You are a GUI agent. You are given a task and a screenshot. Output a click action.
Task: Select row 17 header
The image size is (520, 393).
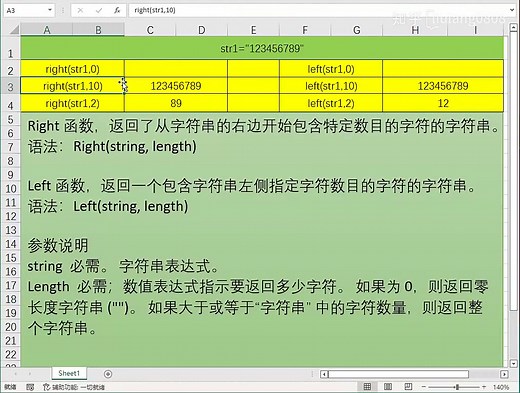tap(10, 285)
